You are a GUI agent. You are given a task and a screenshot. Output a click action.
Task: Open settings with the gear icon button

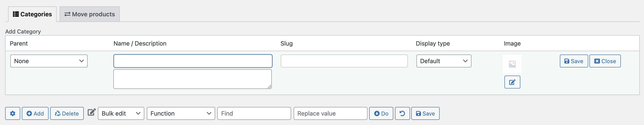click(x=12, y=113)
